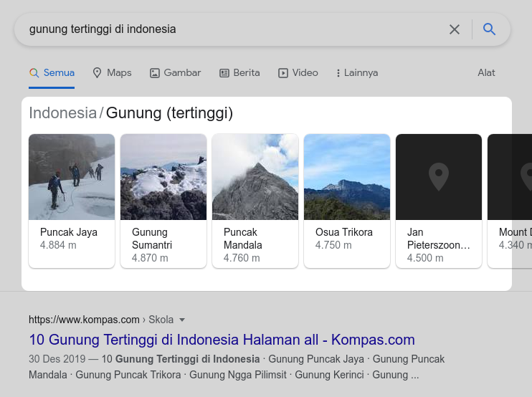
Task: Select the Puncak Jaya photo thumbnail
Action: tap(72, 176)
